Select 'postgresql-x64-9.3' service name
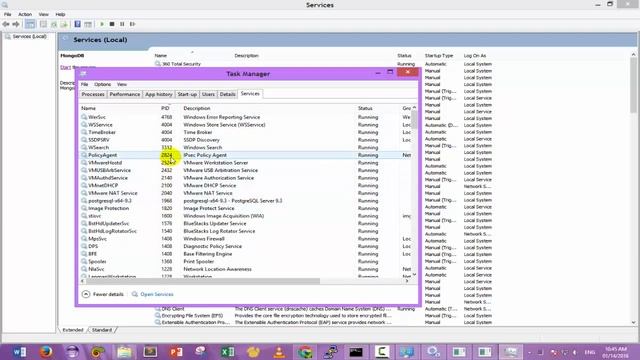Image resolution: width=640 pixels, height=360 pixels. click(110, 201)
